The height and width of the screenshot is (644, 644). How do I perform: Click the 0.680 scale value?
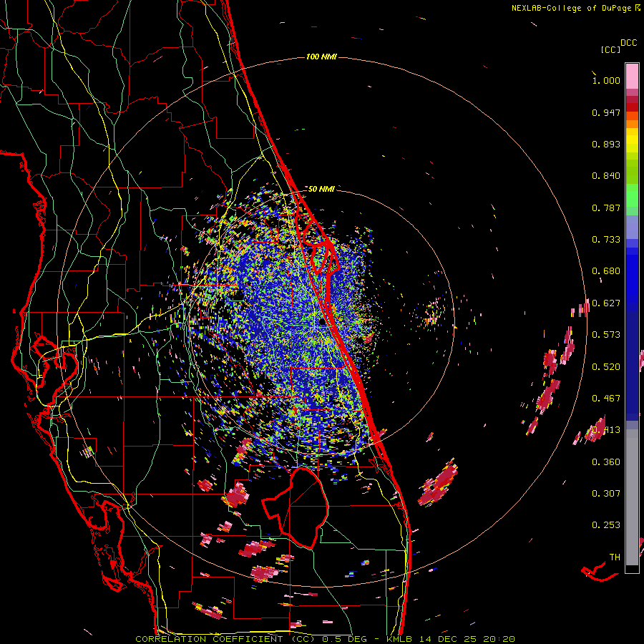pyautogui.click(x=606, y=271)
